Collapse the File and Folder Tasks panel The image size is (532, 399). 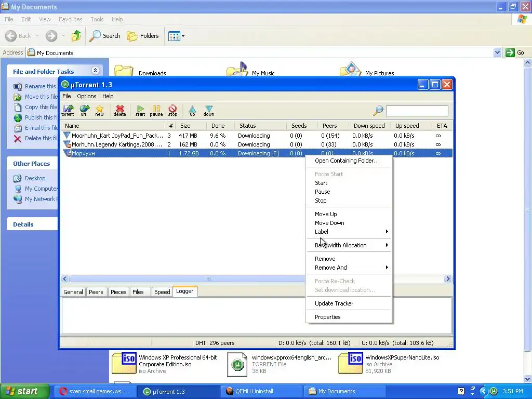[x=96, y=70]
